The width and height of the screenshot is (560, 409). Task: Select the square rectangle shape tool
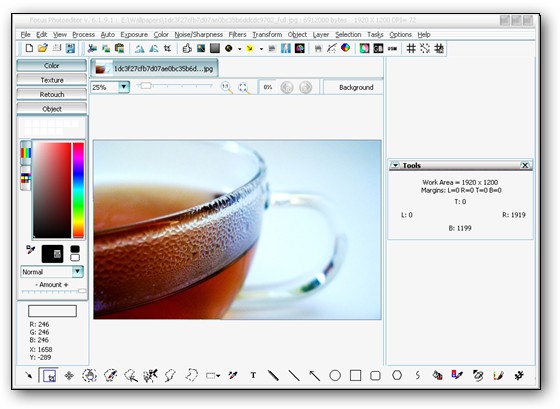click(355, 375)
